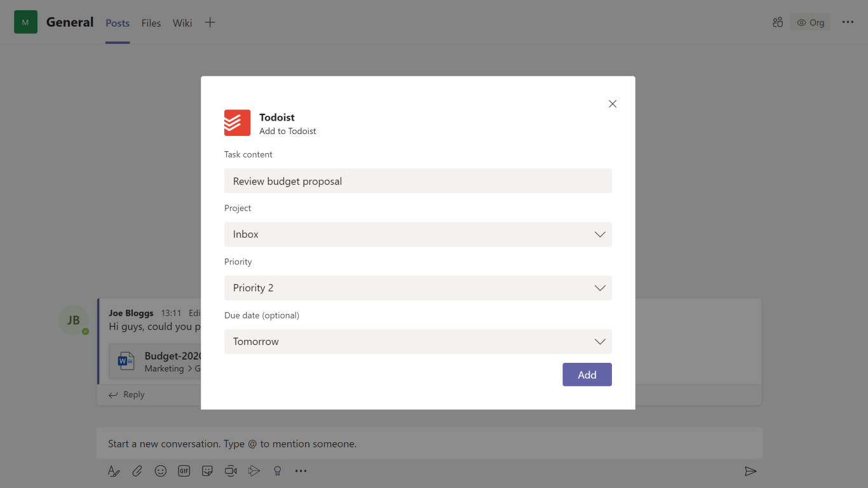Open the Emoji picker
Viewport: 868px width, 488px height.
[x=161, y=471]
